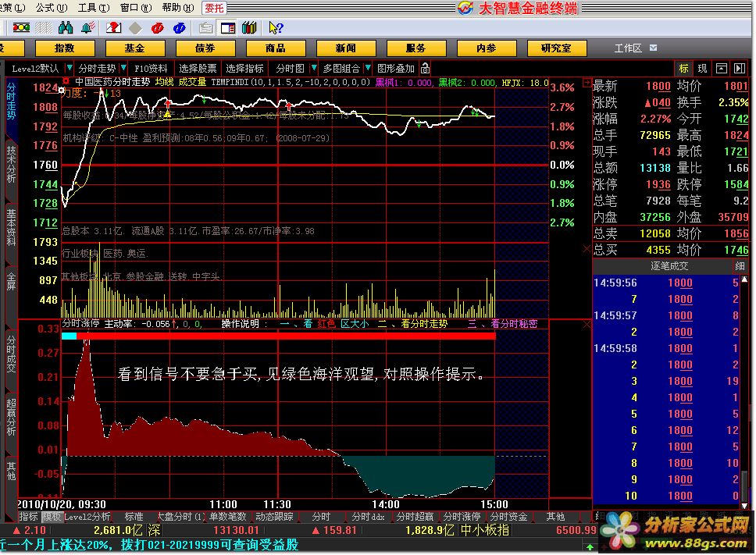Viewport: 756px width, 555px height.
Task: Toggle the 现 view button
Action: click(702, 69)
